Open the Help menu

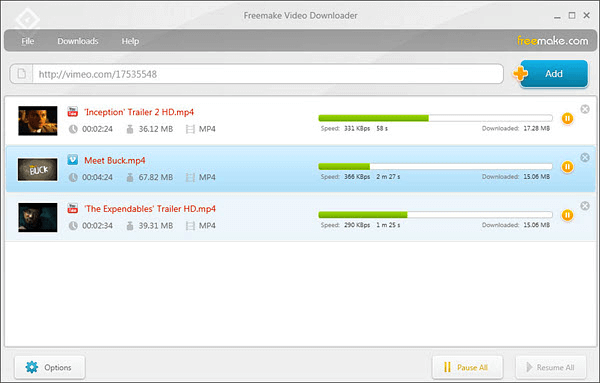[x=130, y=41]
